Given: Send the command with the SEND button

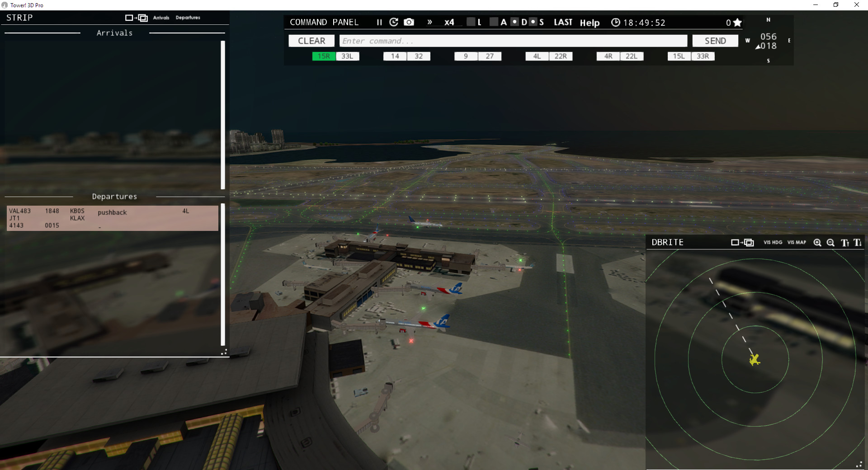Looking at the screenshot, I should click(715, 41).
